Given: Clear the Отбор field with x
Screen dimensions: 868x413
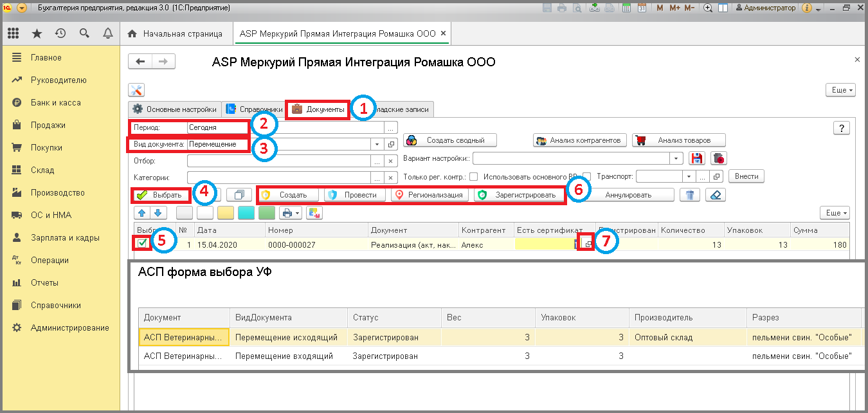Looking at the screenshot, I should 390,161.
